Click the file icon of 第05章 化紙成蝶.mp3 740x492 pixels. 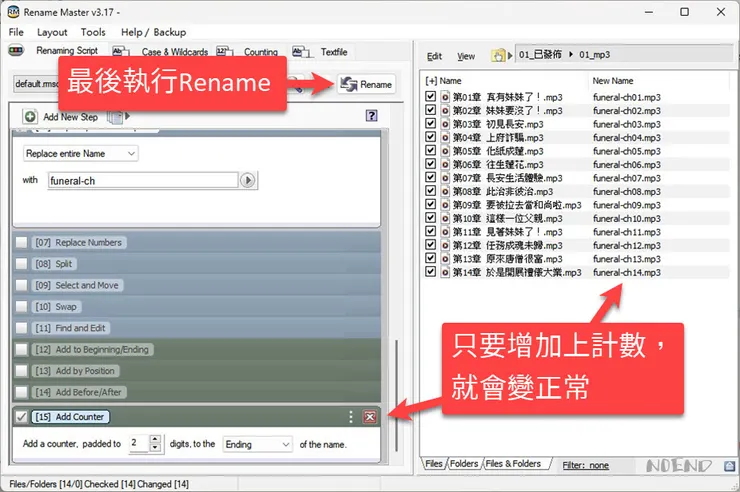tap(445, 151)
